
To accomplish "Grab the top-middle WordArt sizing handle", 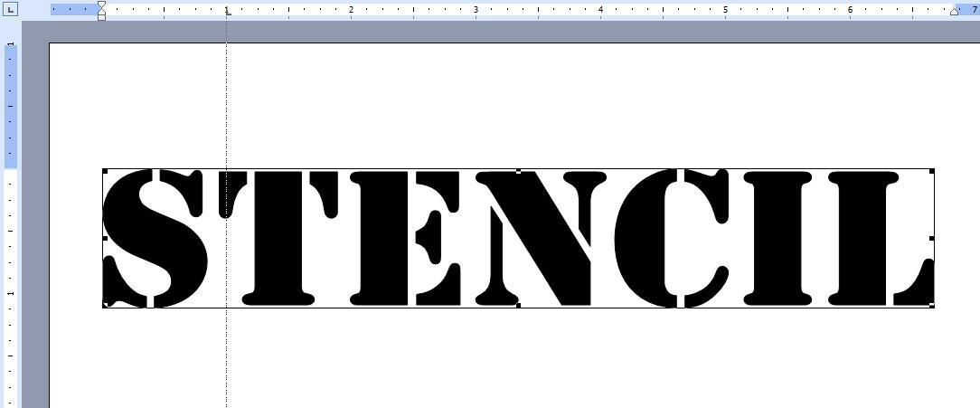I will (x=518, y=170).
